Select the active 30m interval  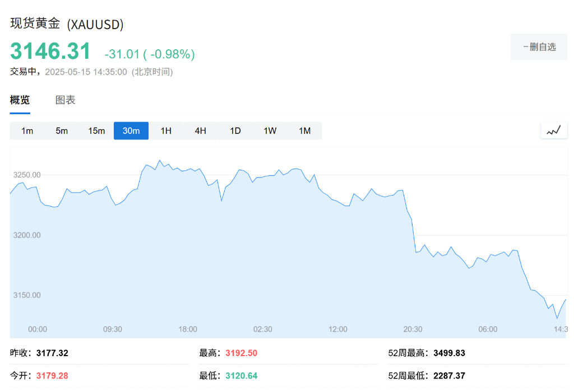click(x=131, y=130)
